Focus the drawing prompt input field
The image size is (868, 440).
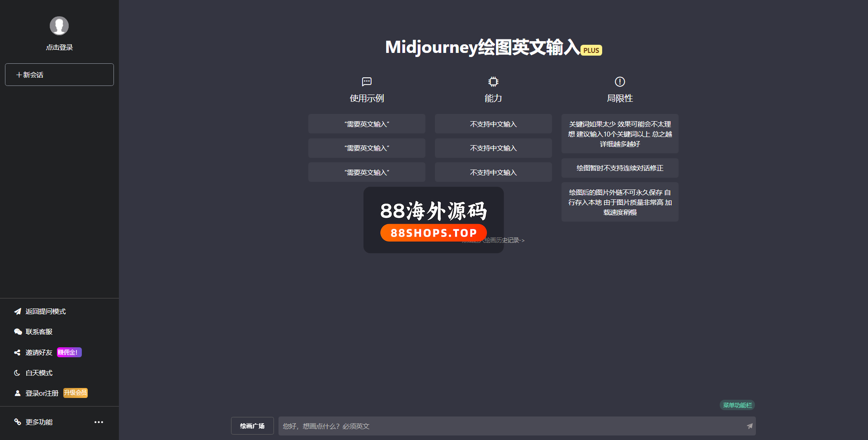pos(511,426)
